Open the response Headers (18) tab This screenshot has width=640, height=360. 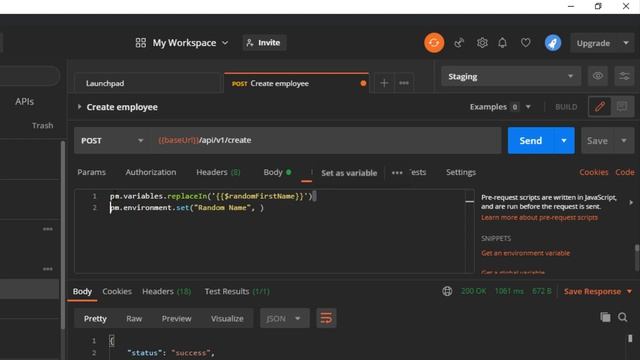point(167,291)
